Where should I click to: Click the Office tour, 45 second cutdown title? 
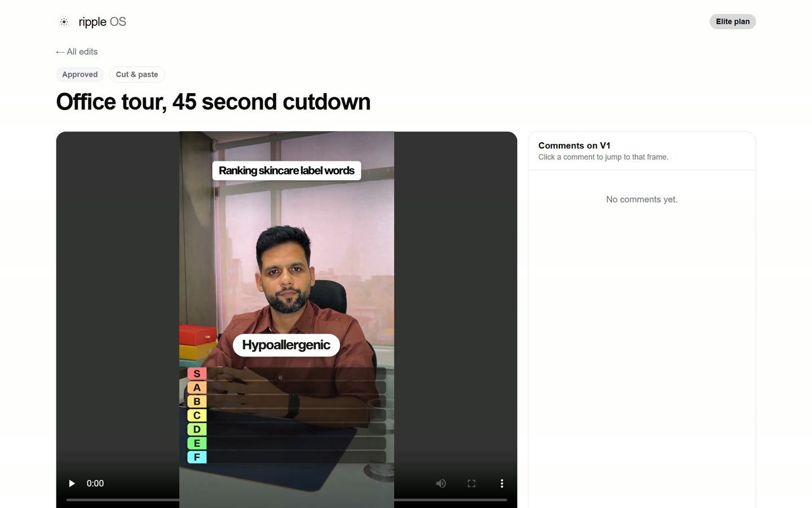(213, 102)
